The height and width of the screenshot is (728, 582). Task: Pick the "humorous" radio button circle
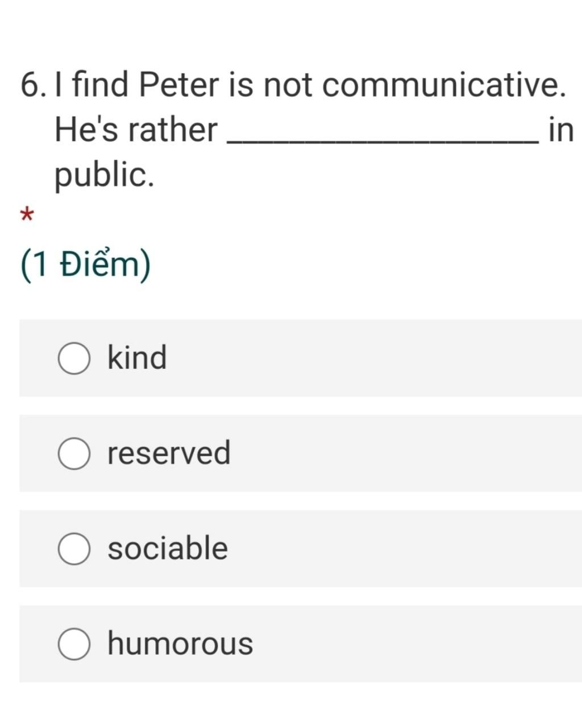point(73,644)
